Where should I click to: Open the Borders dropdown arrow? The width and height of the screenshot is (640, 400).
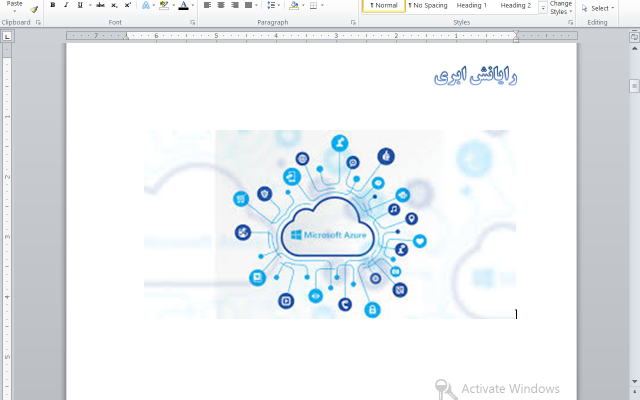pyautogui.click(x=322, y=5)
